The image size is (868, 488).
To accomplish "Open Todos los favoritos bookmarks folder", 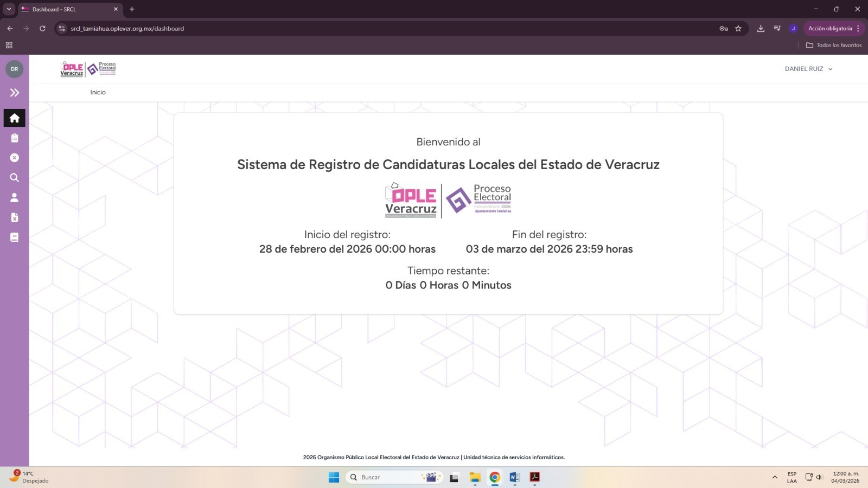I will [x=834, y=46].
